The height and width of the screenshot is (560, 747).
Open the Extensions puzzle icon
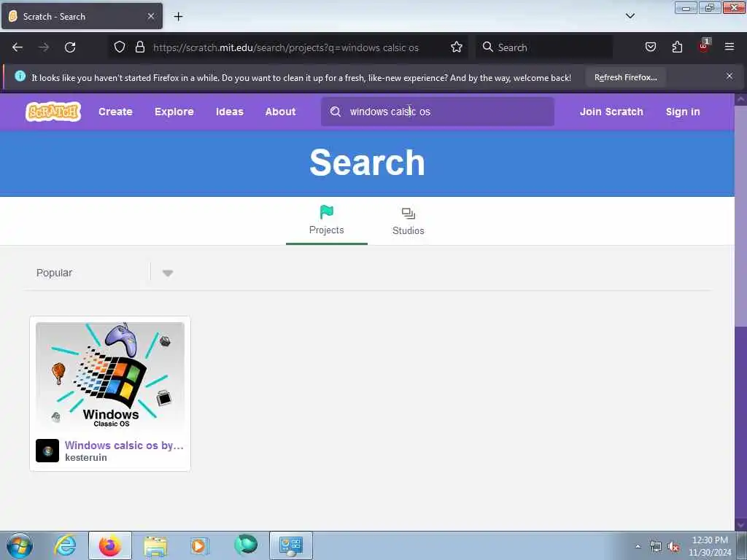click(x=677, y=47)
